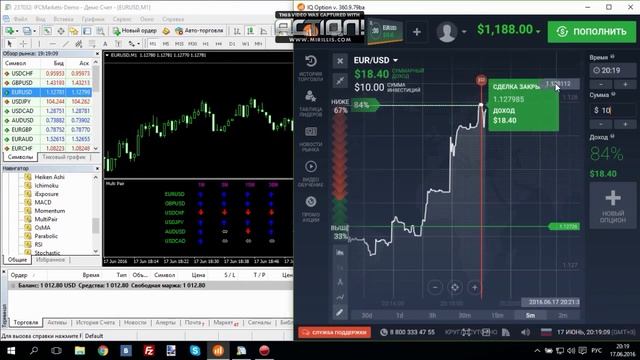This screenshot has width=640, height=360.
Task: Decrease investment amount with minus button
Action: click(601, 124)
